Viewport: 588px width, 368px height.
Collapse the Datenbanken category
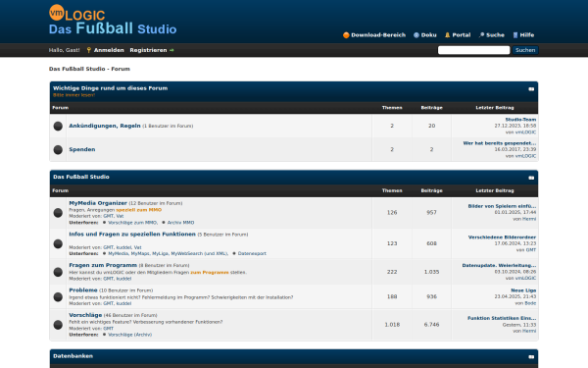tap(531, 357)
